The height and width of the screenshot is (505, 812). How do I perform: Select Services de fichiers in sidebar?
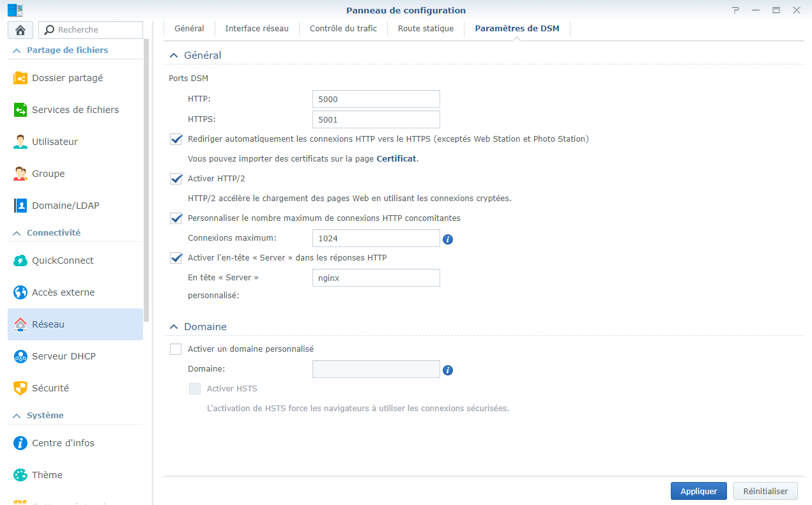click(x=75, y=109)
